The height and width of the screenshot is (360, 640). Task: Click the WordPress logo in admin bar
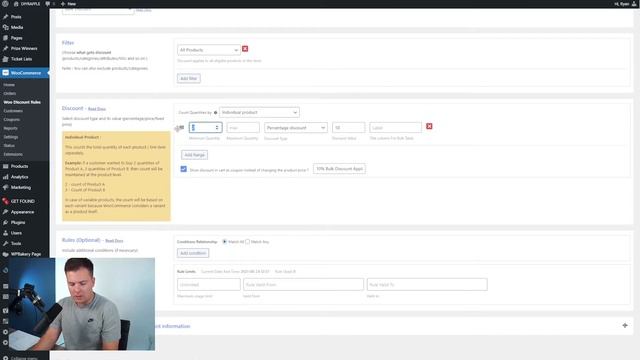[5, 4]
